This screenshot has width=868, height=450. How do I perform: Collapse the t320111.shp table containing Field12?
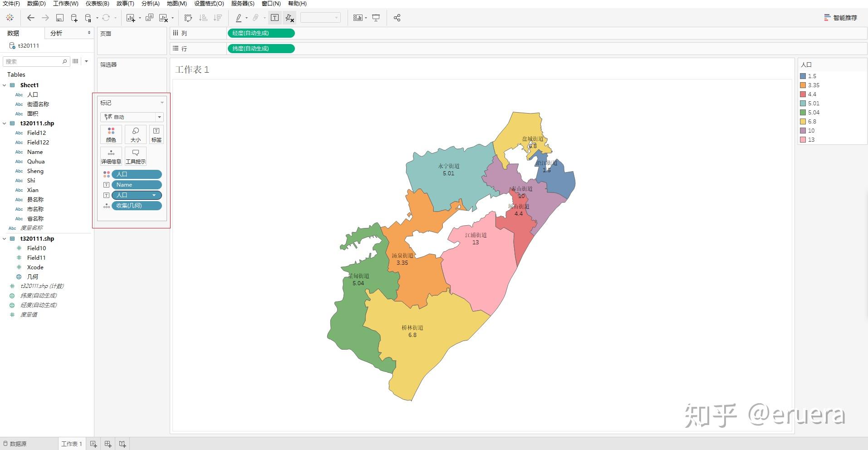5,124
